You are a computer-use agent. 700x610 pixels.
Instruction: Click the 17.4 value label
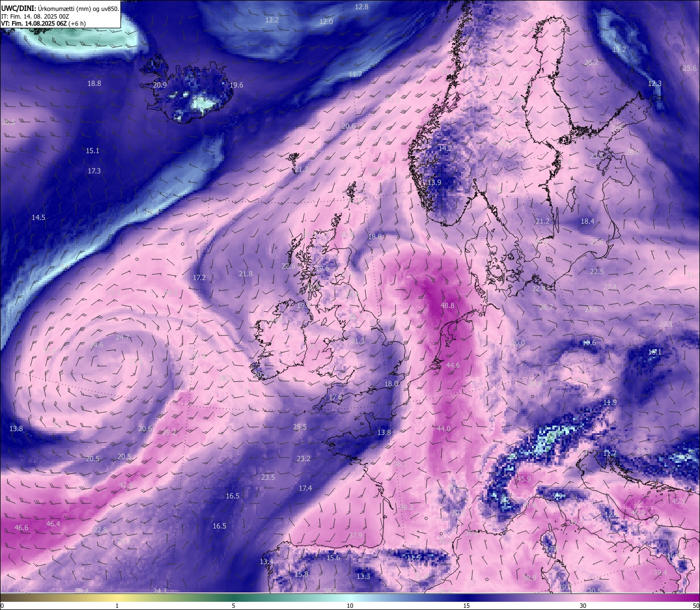click(305, 489)
